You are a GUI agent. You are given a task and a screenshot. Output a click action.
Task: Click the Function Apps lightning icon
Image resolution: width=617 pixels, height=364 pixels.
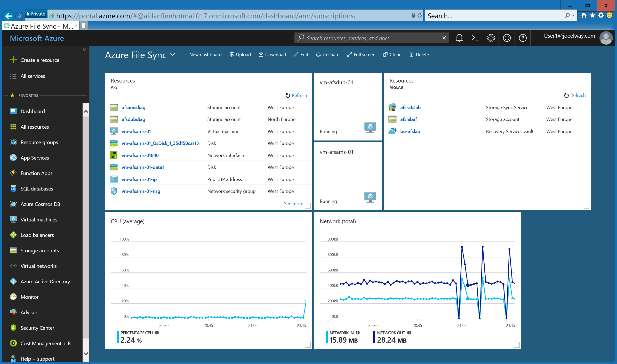click(x=13, y=173)
